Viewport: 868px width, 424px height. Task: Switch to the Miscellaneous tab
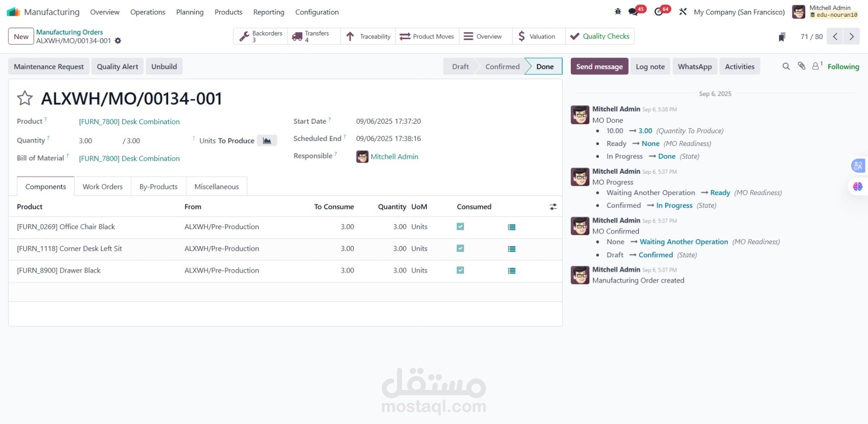pyautogui.click(x=217, y=187)
